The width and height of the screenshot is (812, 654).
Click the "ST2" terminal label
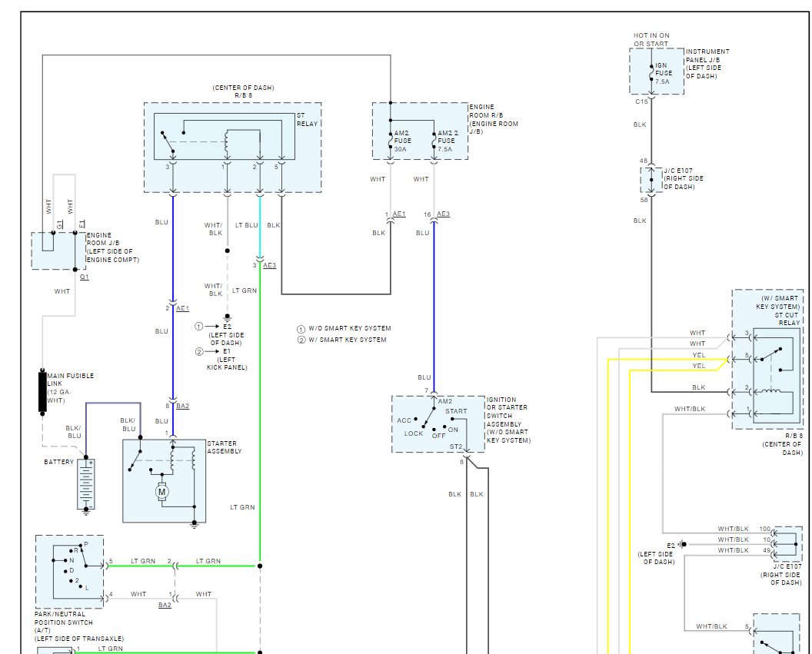pyautogui.click(x=456, y=447)
